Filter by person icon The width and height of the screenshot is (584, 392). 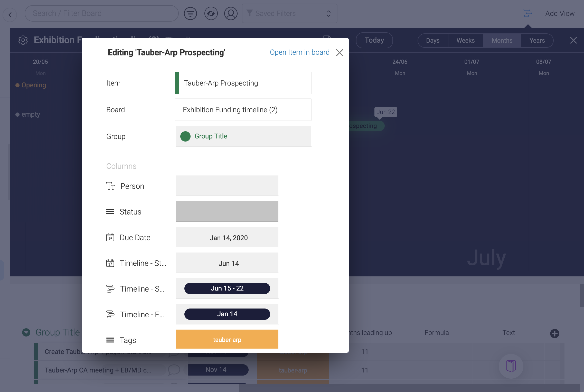(x=231, y=13)
